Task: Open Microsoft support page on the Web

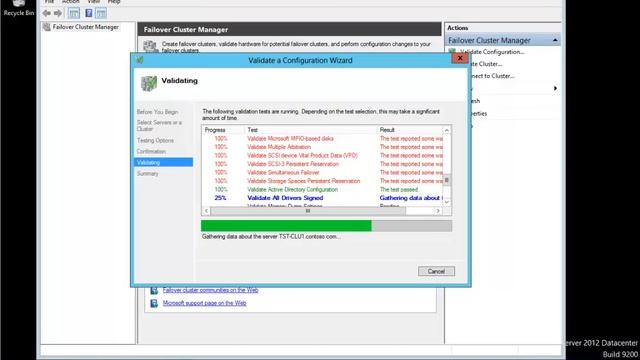Action: pos(204,303)
